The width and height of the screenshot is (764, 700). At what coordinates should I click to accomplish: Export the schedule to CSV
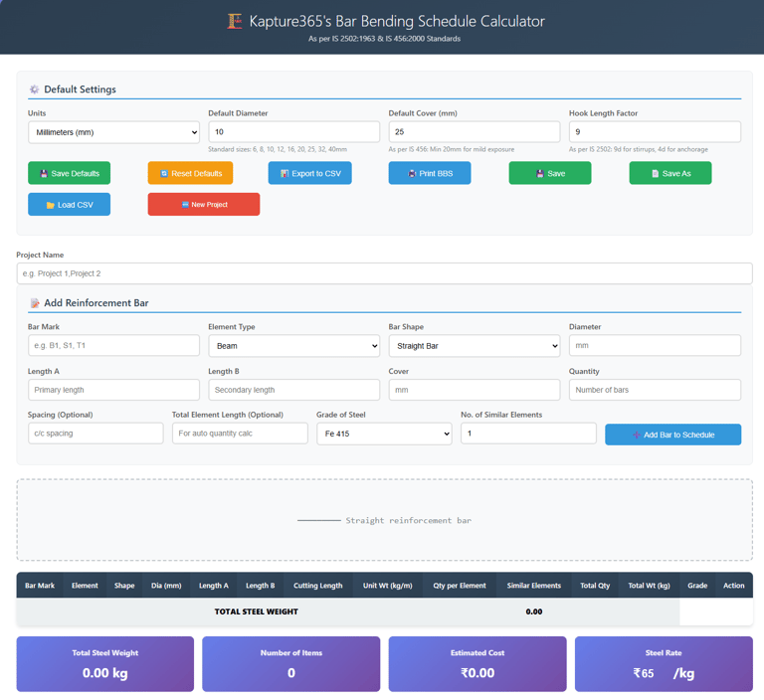310,173
